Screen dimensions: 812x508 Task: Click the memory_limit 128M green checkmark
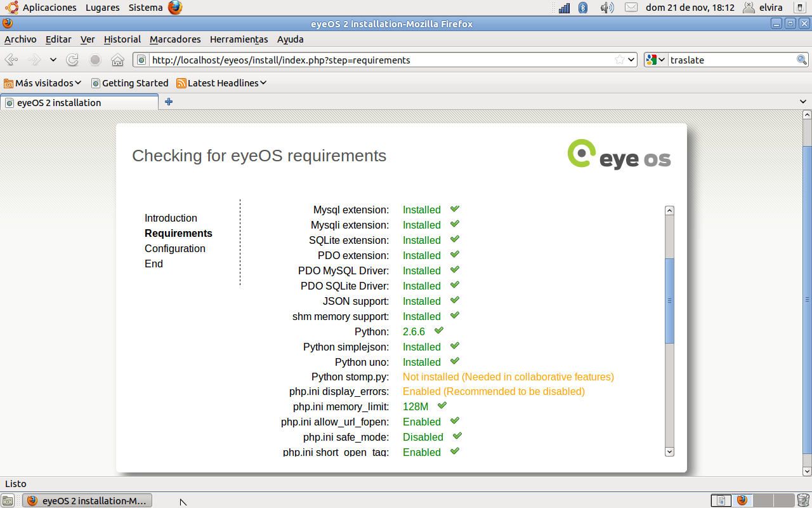[442, 405]
